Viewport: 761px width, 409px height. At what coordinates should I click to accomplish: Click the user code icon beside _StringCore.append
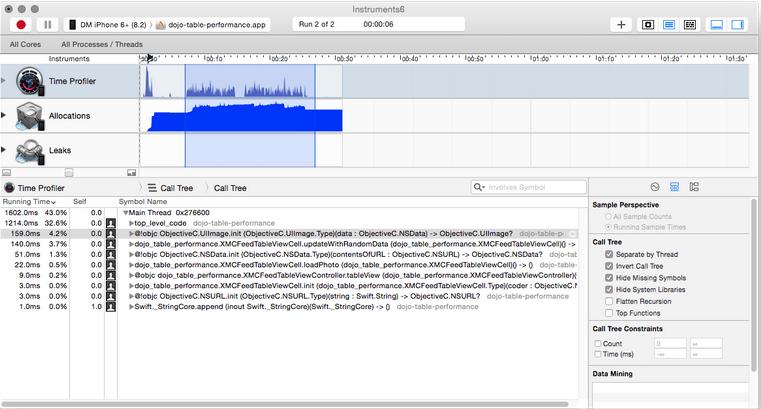coord(111,307)
